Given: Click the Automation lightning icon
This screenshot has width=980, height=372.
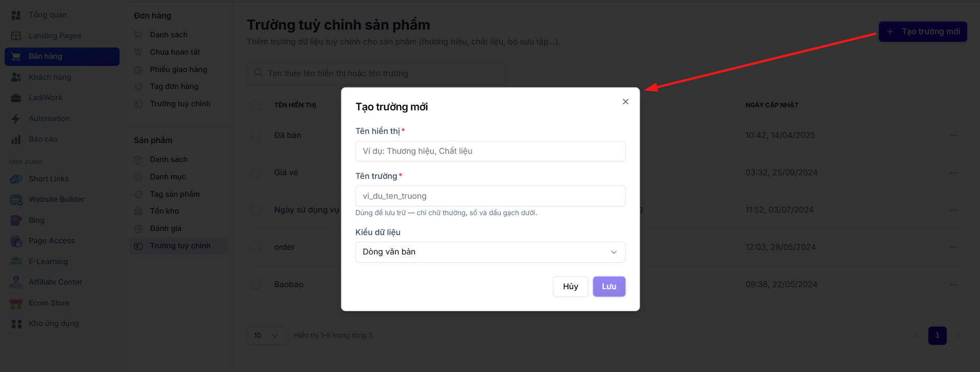Looking at the screenshot, I should point(16,119).
